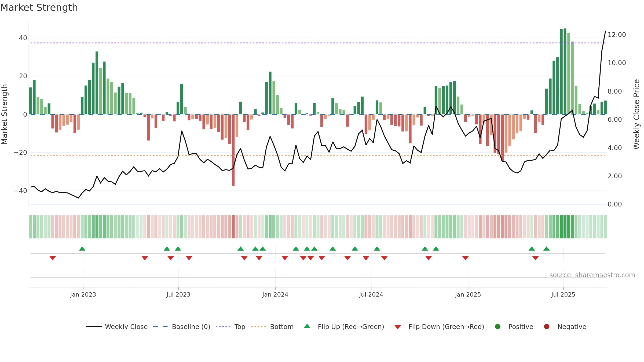Viewport: 644px width, 362px height.
Task: Click the darkest green cell in heatmap strip
Action: (565, 227)
